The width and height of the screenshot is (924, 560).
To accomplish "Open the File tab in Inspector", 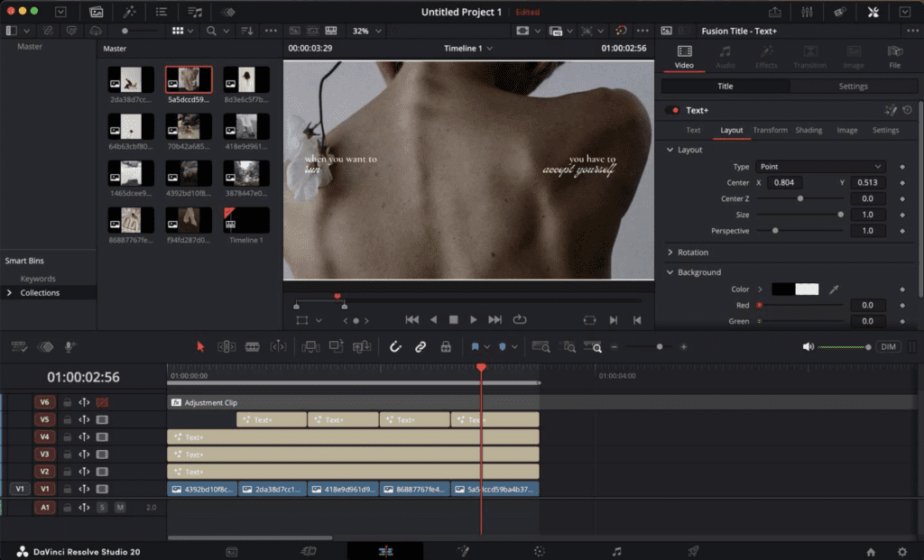I will point(894,56).
